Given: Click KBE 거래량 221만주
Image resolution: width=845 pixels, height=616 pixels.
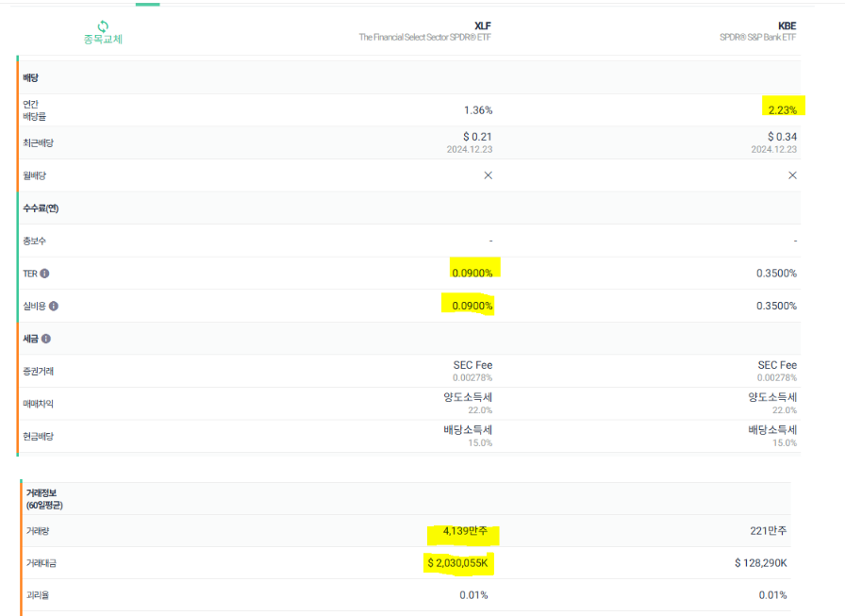Looking at the screenshot, I should [x=769, y=531].
